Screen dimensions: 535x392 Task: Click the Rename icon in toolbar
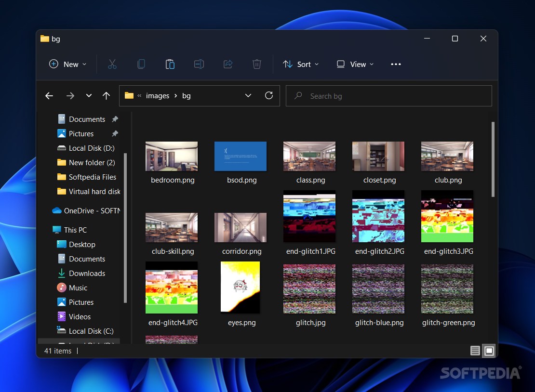[199, 64]
